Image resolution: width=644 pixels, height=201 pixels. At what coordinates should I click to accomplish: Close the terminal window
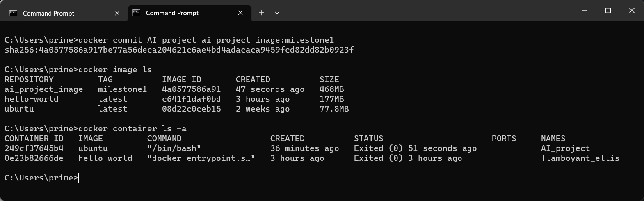tap(632, 11)
